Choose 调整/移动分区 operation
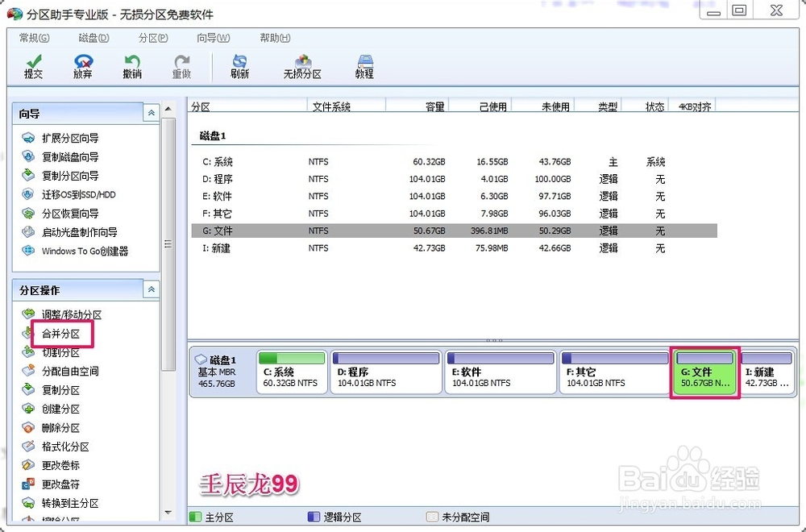 point(62,314)
